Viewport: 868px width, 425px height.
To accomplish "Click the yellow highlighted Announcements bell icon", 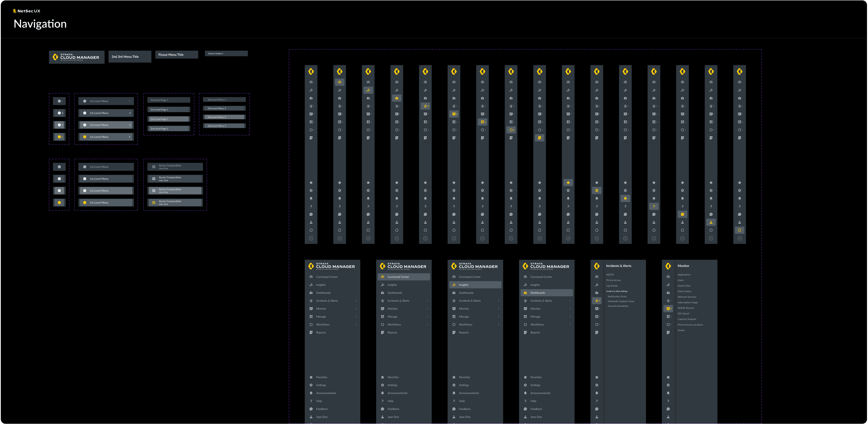I will [625, 198].
